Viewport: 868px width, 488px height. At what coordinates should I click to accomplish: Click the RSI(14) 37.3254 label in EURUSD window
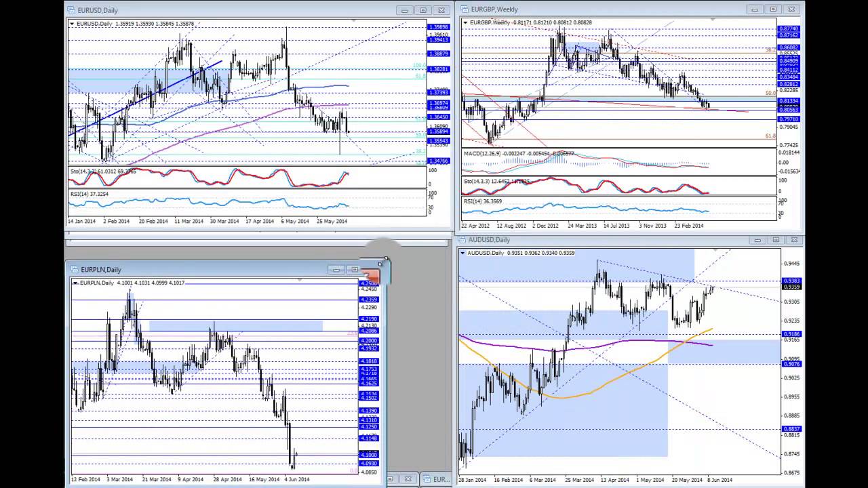(x=90, y=194)
